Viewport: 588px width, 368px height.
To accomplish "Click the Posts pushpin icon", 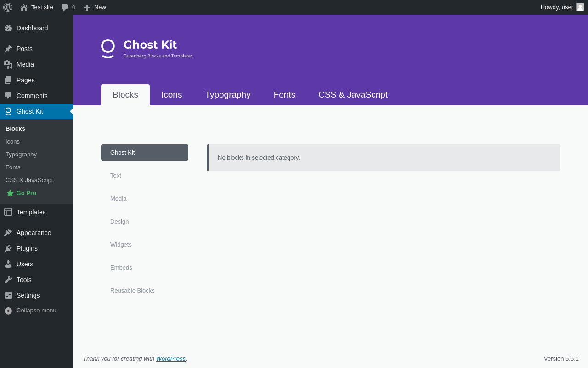I will pyautogui.click(x=8, y=49).
